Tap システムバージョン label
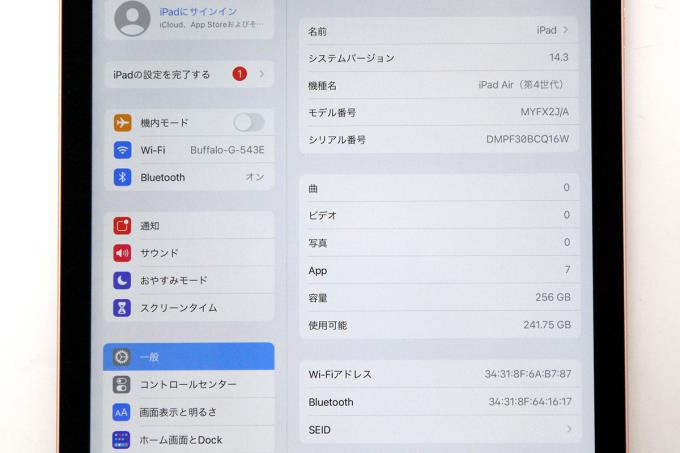The width and height of the screenshot is (680, 453). coord(351,58)
